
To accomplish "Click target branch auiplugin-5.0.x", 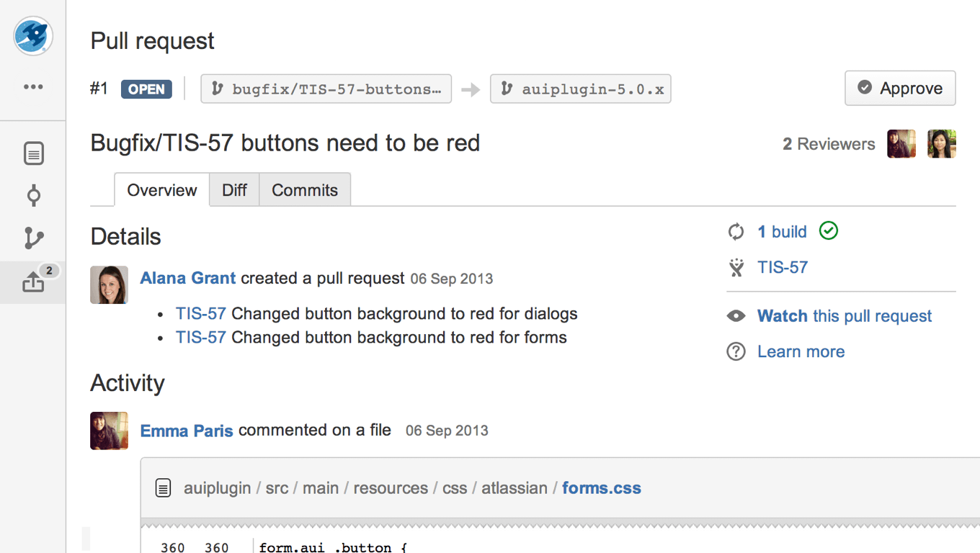I will [x=581, y=89].
